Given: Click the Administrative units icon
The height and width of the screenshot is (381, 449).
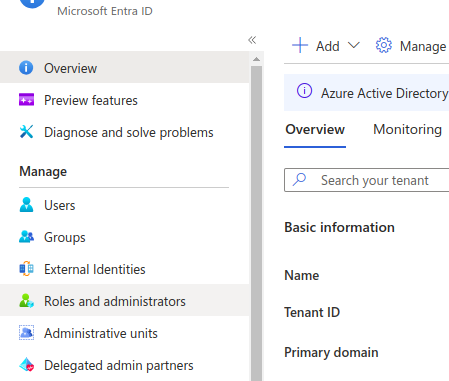Looking at the screenshot, I should point(26,333).
